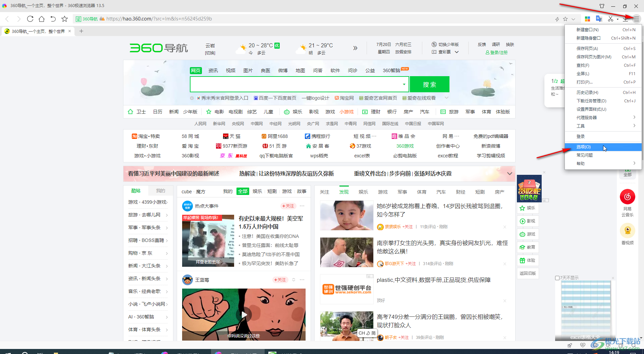644x354 pixels.
Task: Click the 360导航 logo
Action: (x=159, y=48)
